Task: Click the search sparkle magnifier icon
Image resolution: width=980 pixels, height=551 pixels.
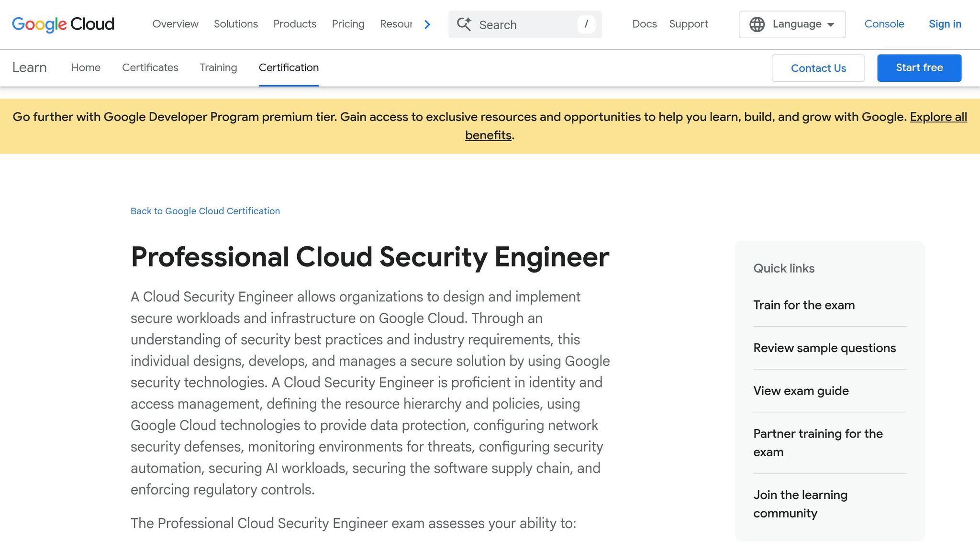Action: point(464,24)
